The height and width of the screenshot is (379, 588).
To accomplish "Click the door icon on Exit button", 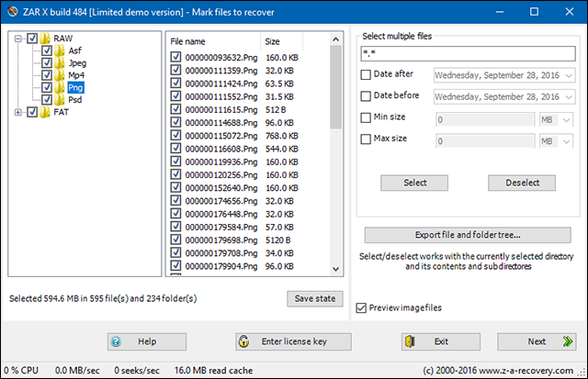I will pos(410,341).
